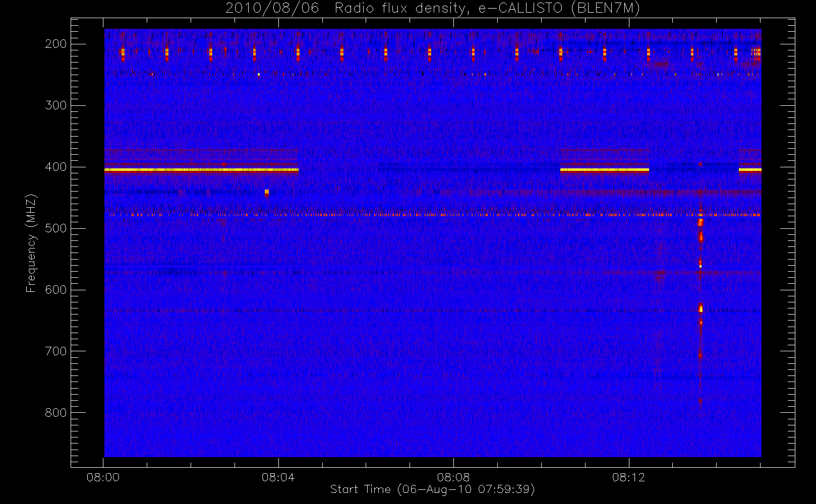This screenshot has height=504, width=816.
Task: Click the 08:12 time tick label
Action: tap(628, 477)
